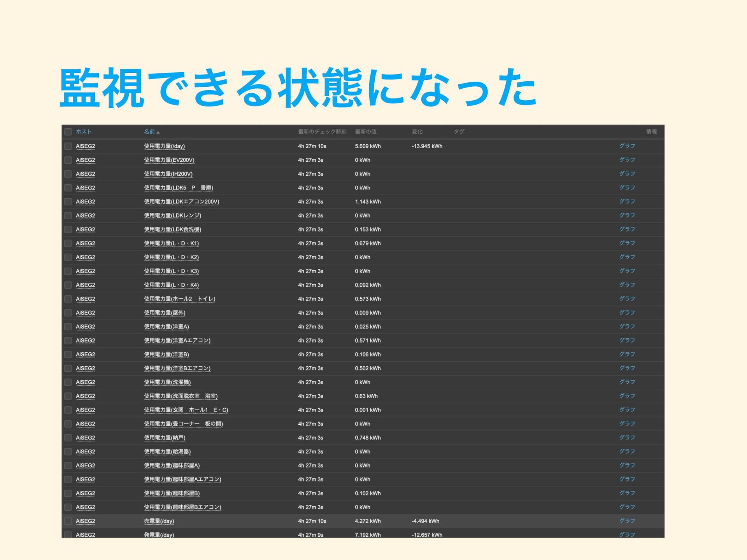Screen dimensions: 747x560
Task: Open item 使用電力量(洗面脱衣室 浴室)
Action: pos(181,396)
